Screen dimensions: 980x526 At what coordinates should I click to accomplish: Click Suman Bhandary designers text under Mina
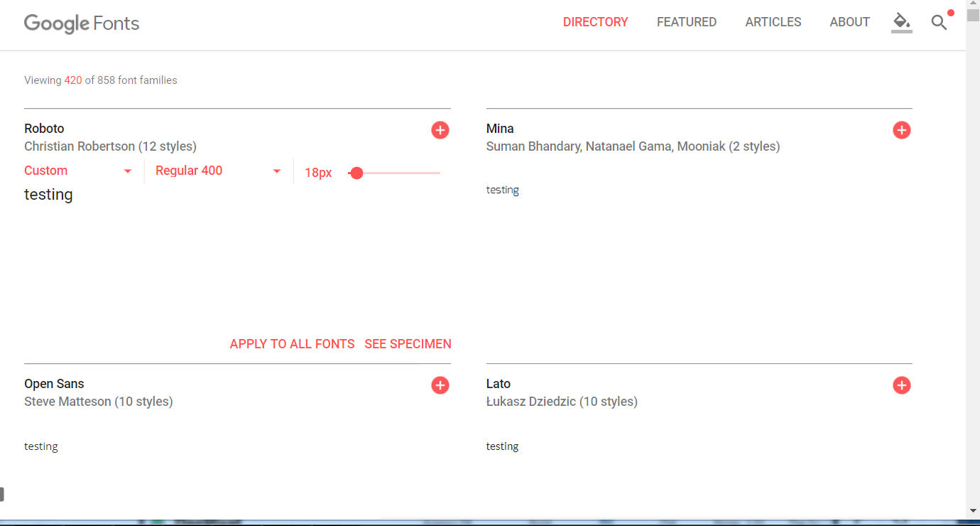coord(633,146)
